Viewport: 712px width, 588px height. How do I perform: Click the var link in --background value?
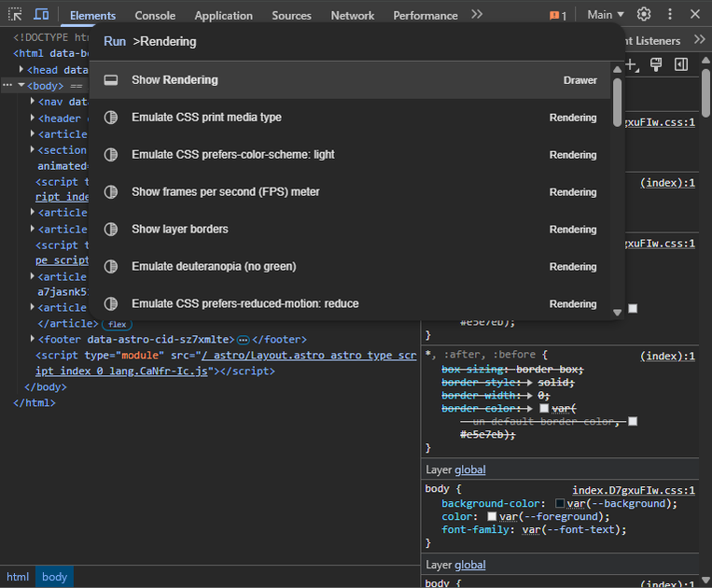pyautogui.click(x=576, y=504)
